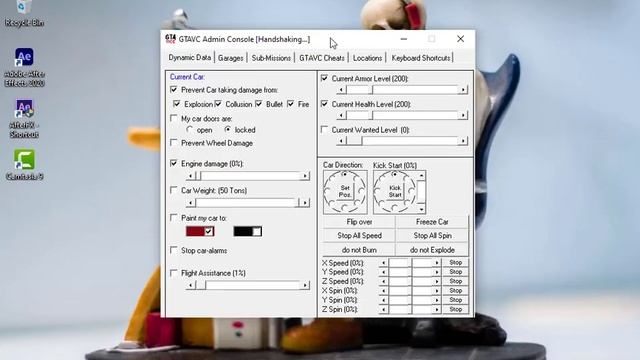Open the Keyboard Shortcuts tab
This screenshot has width=640, height=360.
[x=421, y=58]
